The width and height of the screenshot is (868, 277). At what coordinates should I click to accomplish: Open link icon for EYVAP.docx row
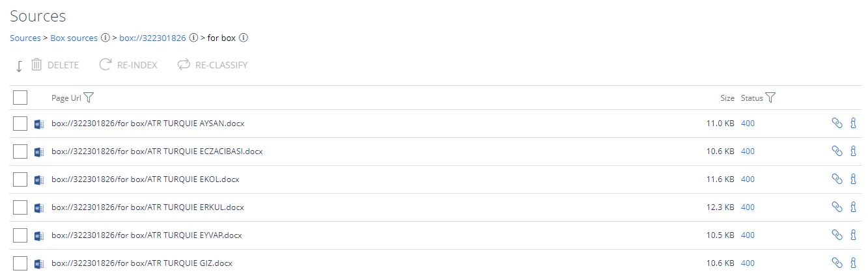point(837,235)
